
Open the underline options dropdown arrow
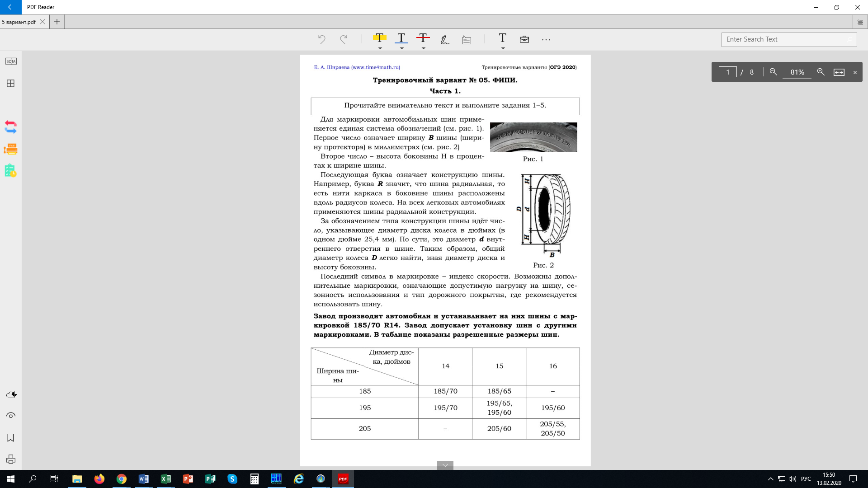click(x=401, y=48)
